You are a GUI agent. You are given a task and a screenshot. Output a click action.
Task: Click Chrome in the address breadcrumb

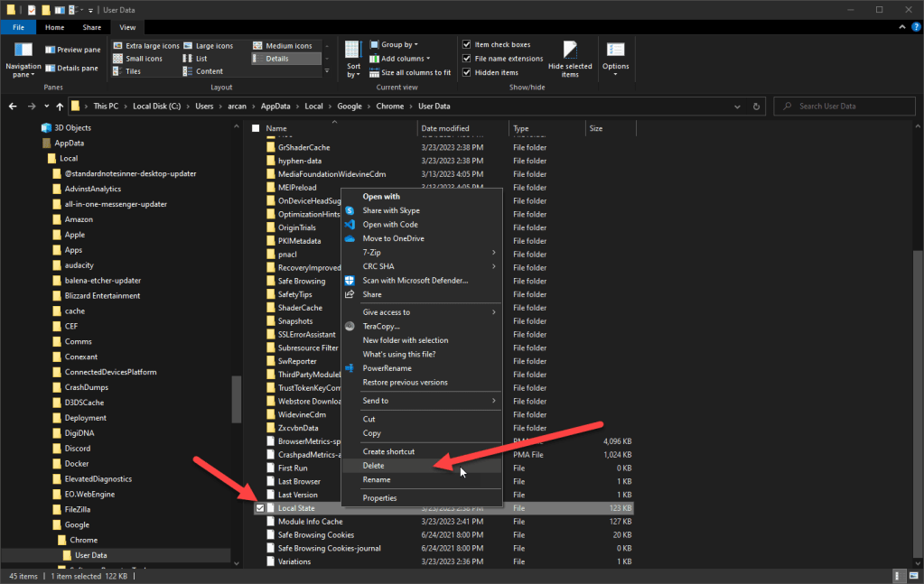389,107
